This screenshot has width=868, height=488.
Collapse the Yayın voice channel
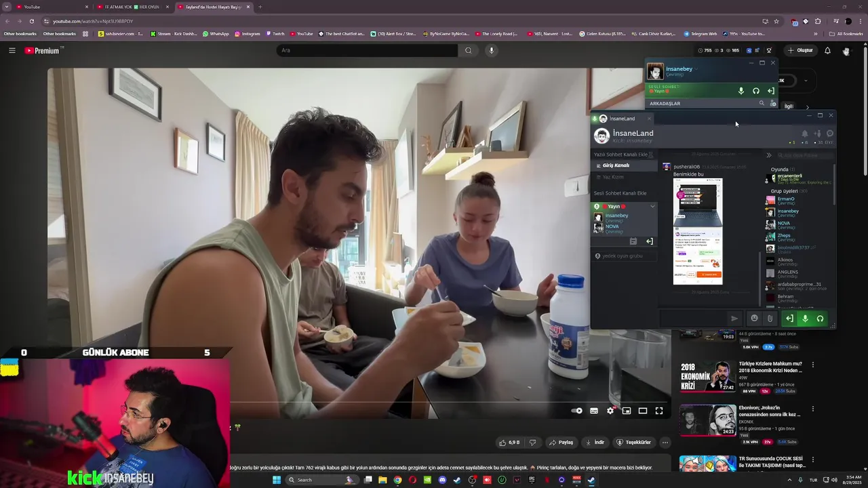point(652,206)
